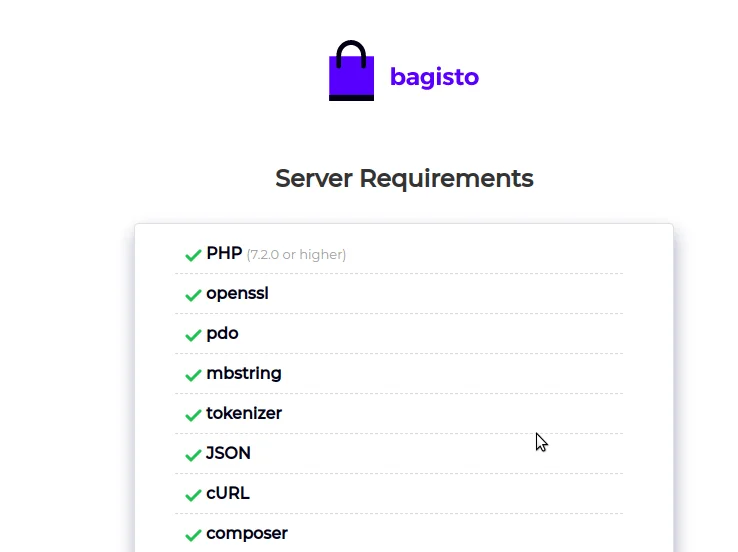Select the composer requirement label
738x552 pixels.
pos(246,534)
